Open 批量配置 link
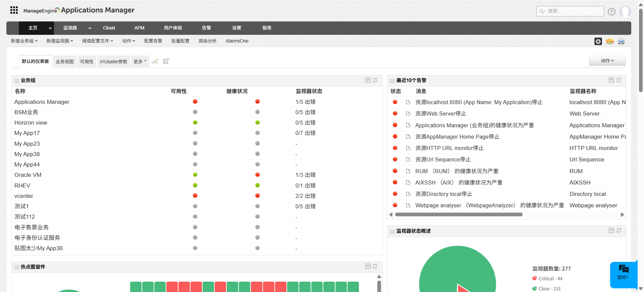 point(180,41)
